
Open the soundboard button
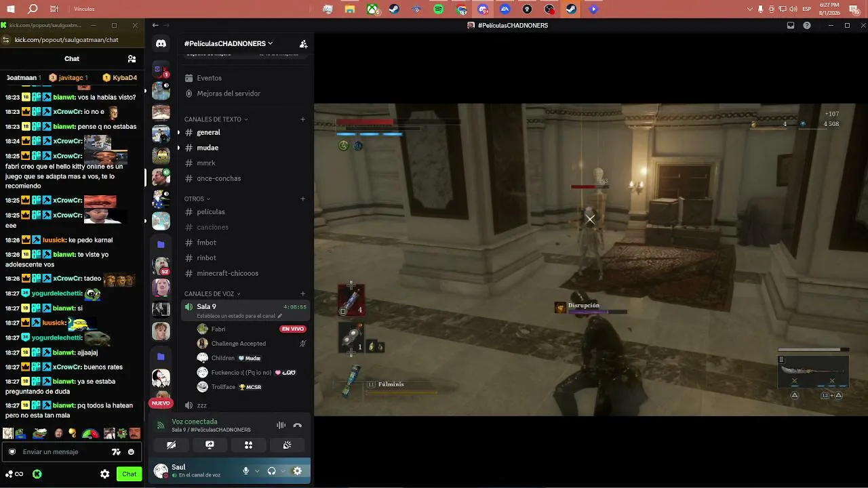(287, 445)
